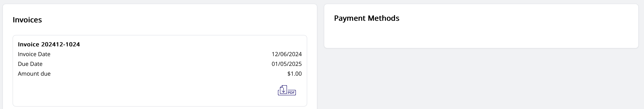Click the $1.00 amount value
This screenshot has height=109, width=644.
(x=294, y=74)
